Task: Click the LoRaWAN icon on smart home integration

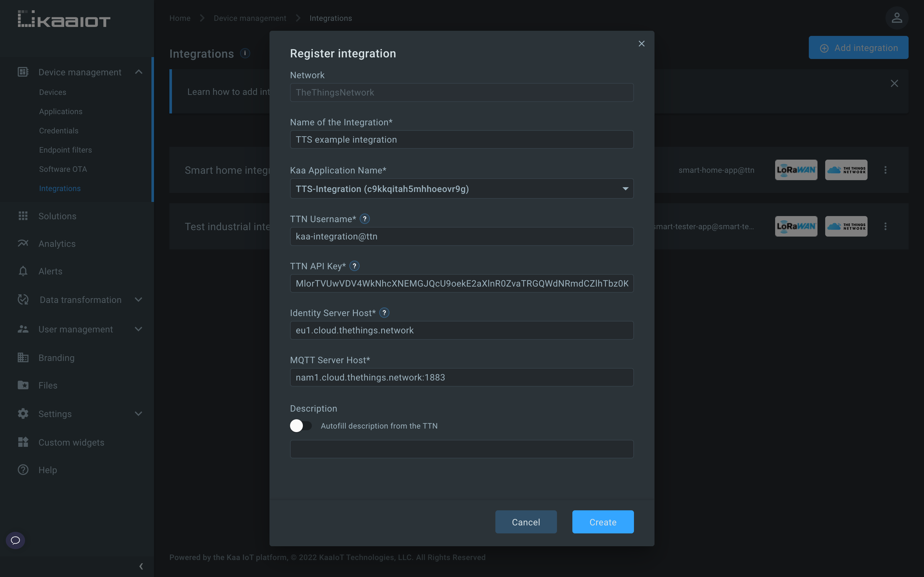Action: point(796,170)
